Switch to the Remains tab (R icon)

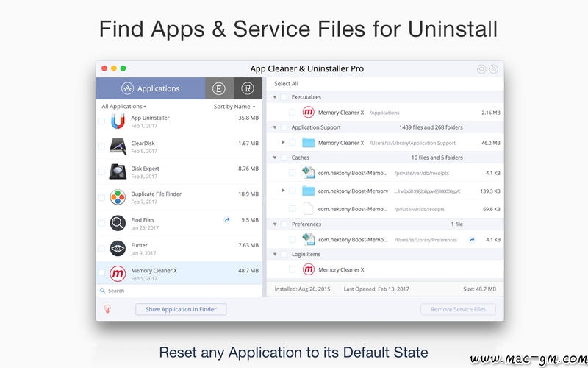click(x=248, y=88)
